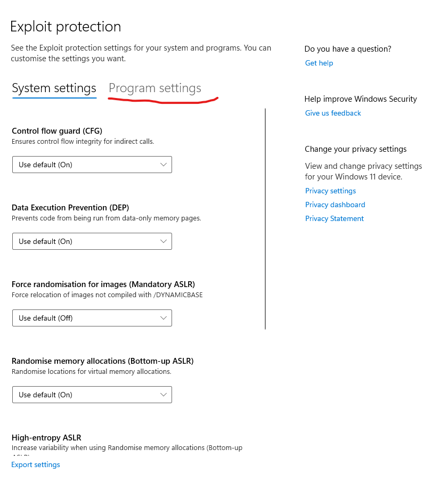The height and width of the screenshot is (482, 448).
Task: Click the chevron arrow in Control flow guard dropdown
Action: [x=164, y=165]
